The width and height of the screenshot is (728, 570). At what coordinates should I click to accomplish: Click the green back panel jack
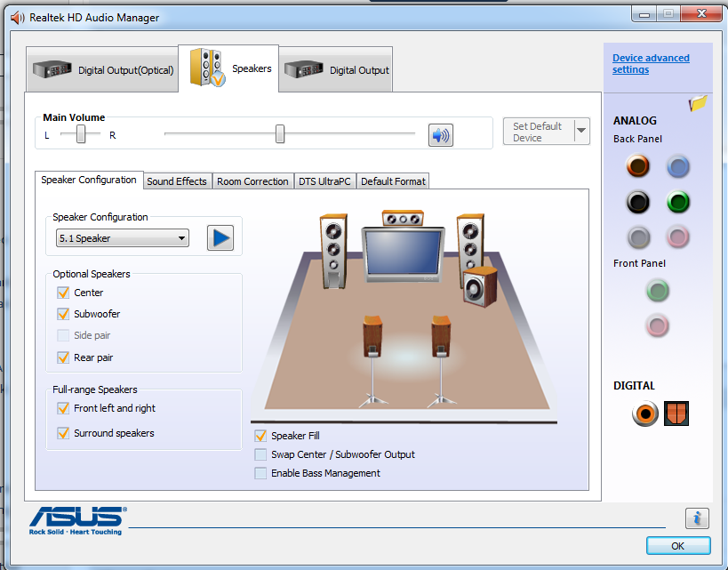tap(678, 202)
